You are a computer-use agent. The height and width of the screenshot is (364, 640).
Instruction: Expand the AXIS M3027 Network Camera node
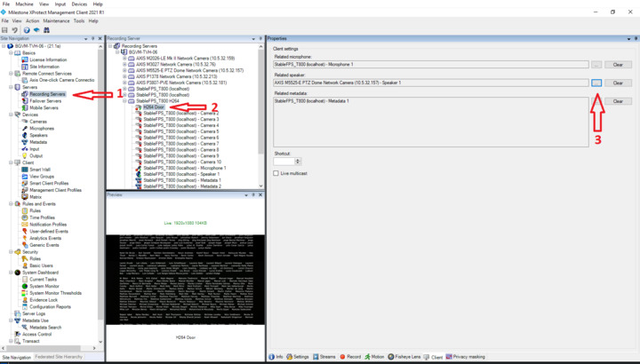pyautogui.click(x=123, y=64)
